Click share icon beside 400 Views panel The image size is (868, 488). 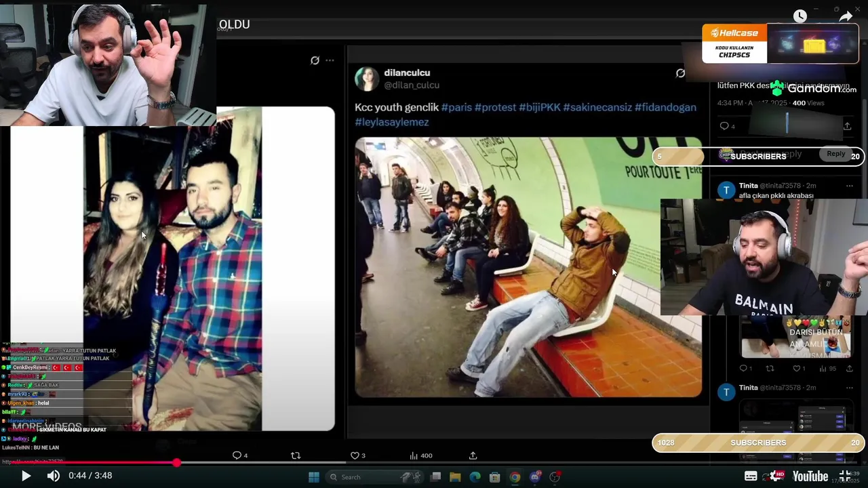[847, 126]
